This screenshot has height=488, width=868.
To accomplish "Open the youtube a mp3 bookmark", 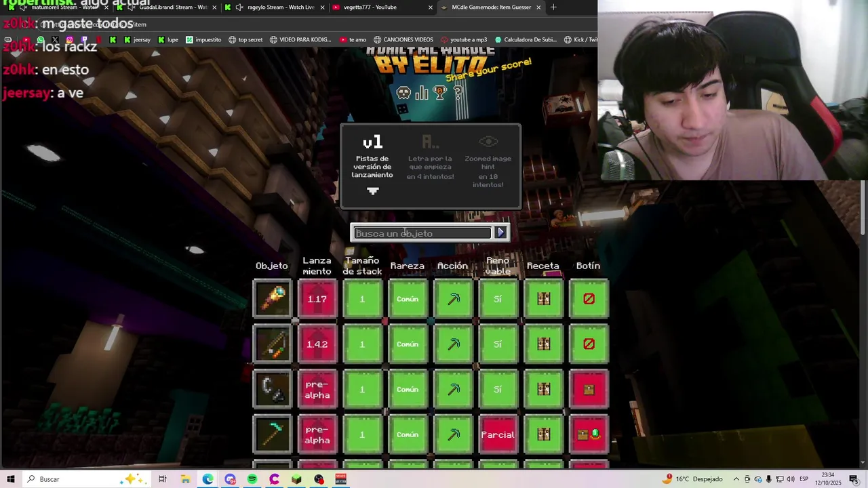I will pyautogui.click(x=464, y=40).
